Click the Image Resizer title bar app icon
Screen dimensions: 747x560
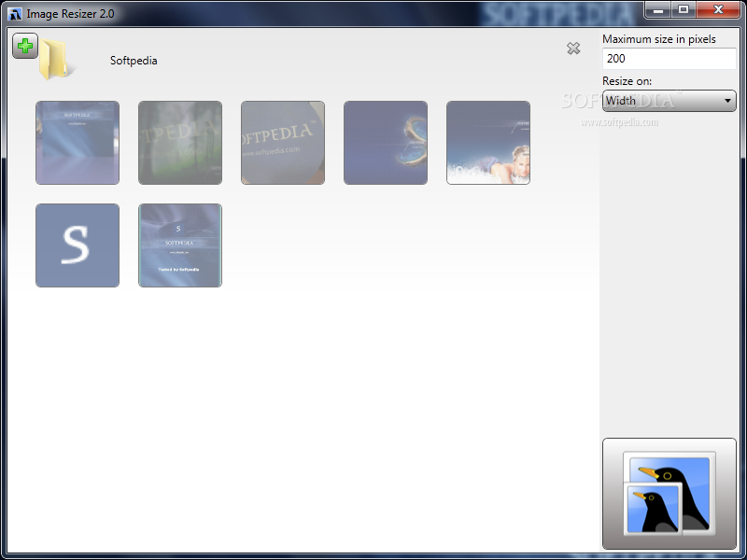pyautogui.click(x=15, y=14)
